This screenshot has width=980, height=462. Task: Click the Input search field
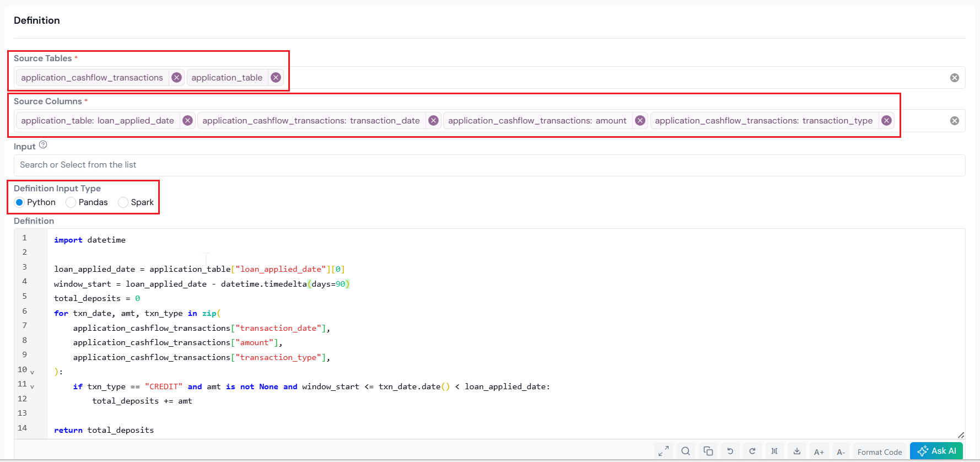(489, 165)
